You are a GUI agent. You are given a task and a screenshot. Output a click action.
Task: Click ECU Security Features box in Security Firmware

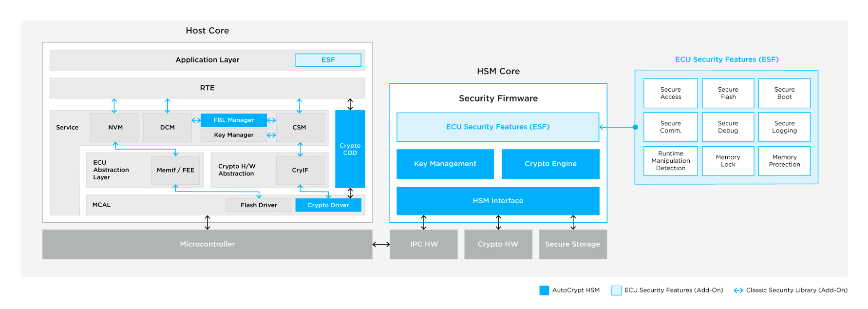point(498,127)
